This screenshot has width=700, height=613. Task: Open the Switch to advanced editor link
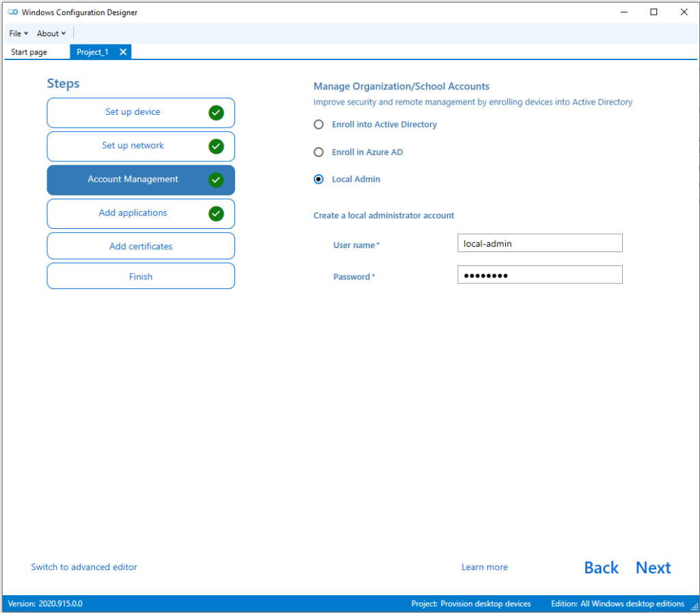coord(84,567)
